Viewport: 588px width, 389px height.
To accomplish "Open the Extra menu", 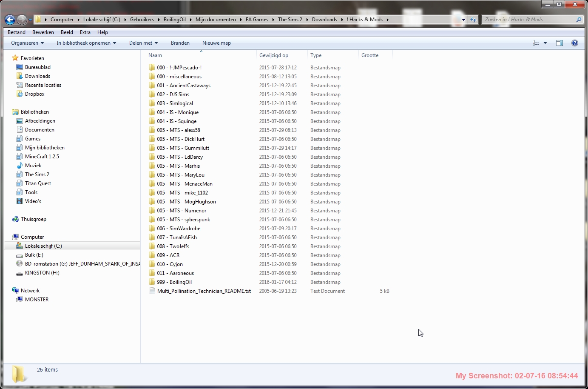I will click(85, 32).
